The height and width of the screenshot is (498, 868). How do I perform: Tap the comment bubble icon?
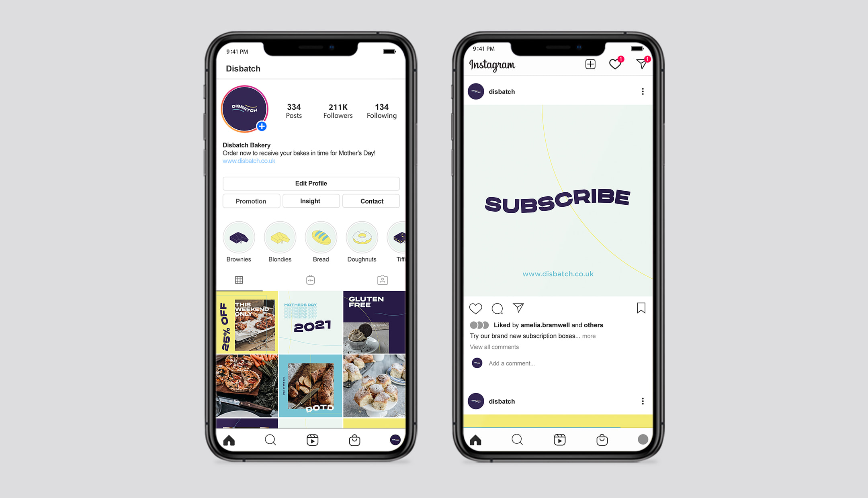[497, 308]
